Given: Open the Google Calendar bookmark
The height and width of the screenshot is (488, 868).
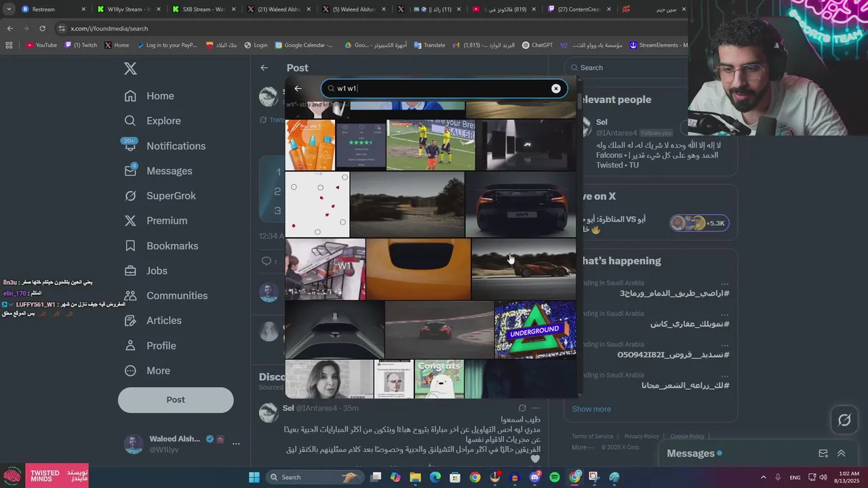Looking at the screenshot, I should (x=304, y=45).
